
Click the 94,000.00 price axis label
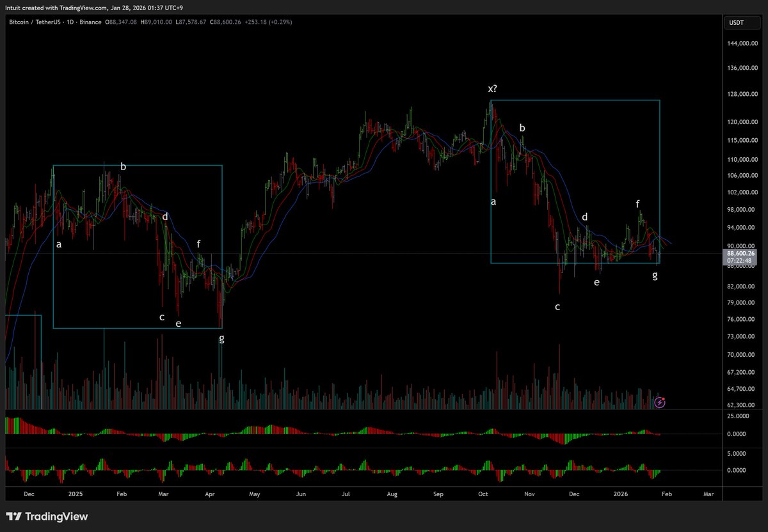(742, 228)
